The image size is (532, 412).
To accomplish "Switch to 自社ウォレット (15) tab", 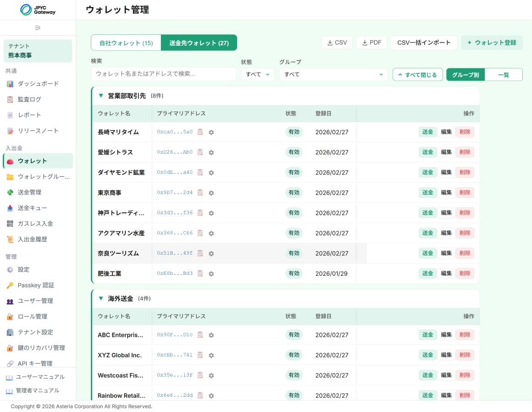I will pos(126,43).
